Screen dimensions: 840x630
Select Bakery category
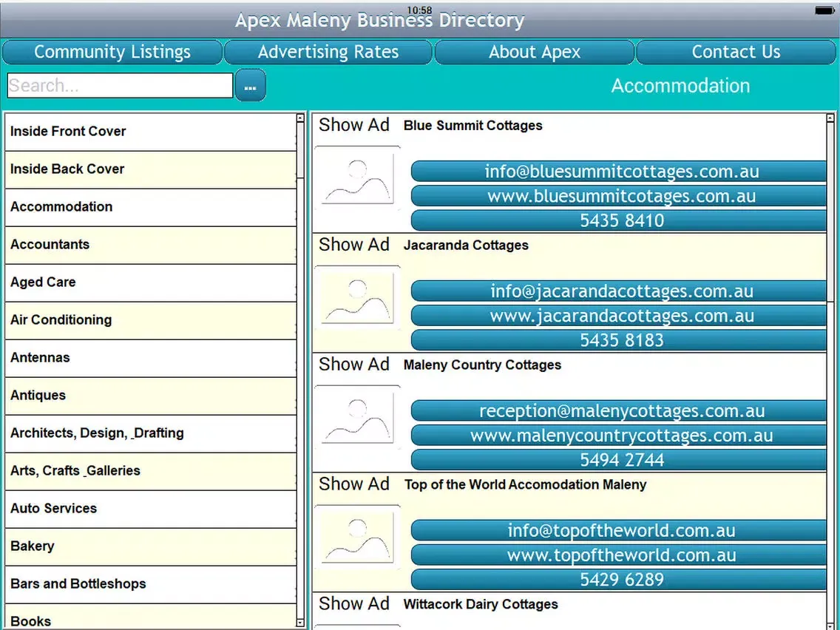pos(151,547)
